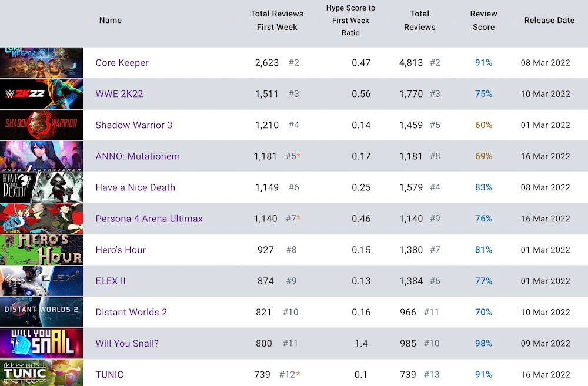
Task: Sort by the Name column header
Action: click(111, 20)
